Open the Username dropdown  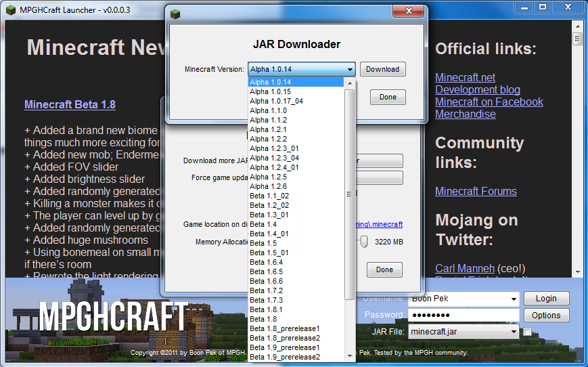click(x=514, y=299)
